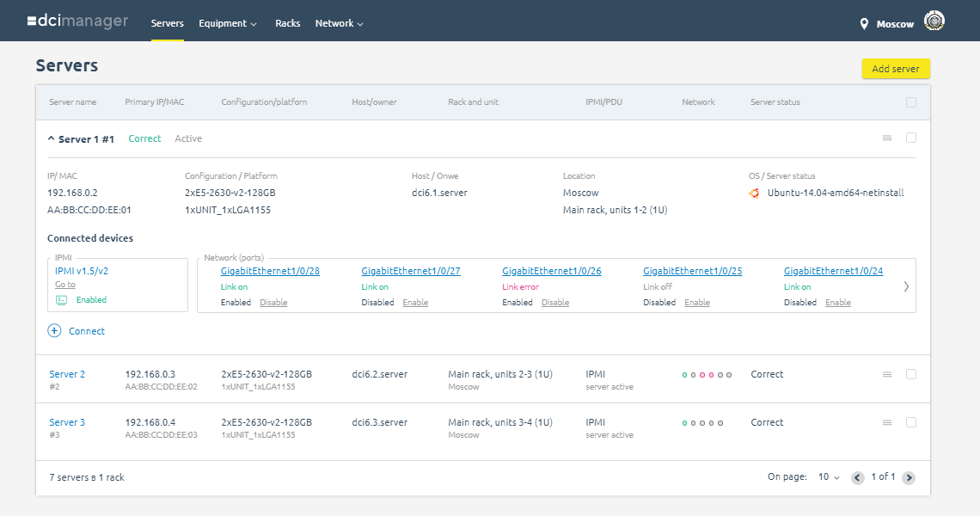The image size is (980, 516).
Task: Click the IPMI console icon beside Enabled
Action: click(61, 300)
